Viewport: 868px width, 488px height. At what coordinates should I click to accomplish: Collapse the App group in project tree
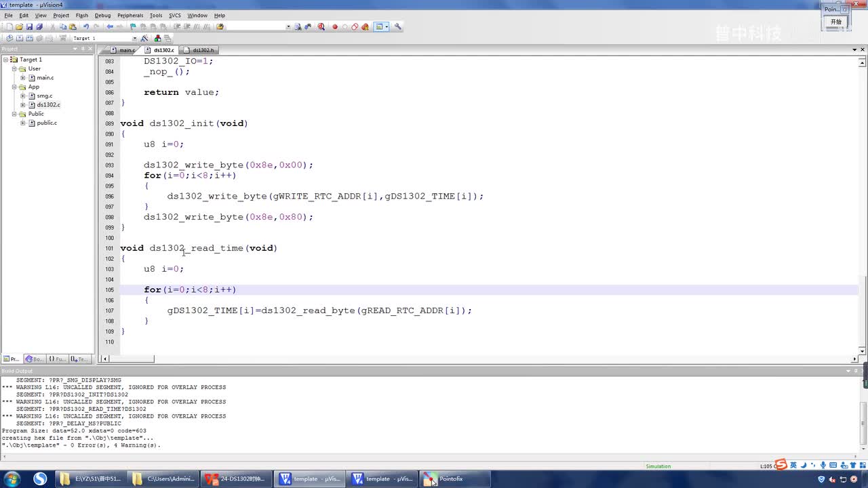14,87
